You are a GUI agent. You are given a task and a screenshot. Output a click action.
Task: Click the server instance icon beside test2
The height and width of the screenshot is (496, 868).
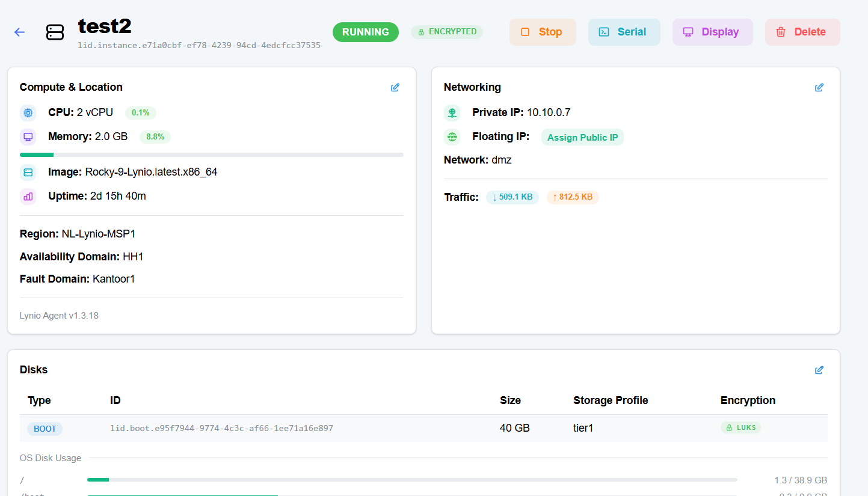point(55,32)
